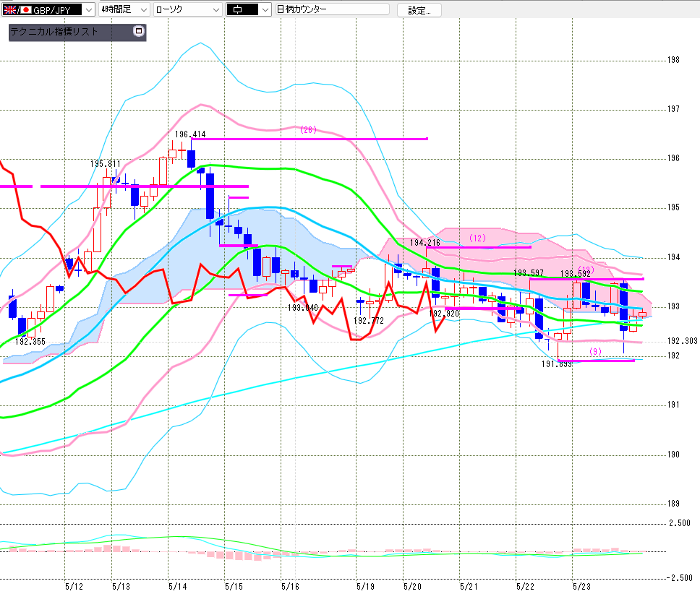Click the テクニカル指標リスト panel title
Screen dimensions: 700x594
point(54,32)
